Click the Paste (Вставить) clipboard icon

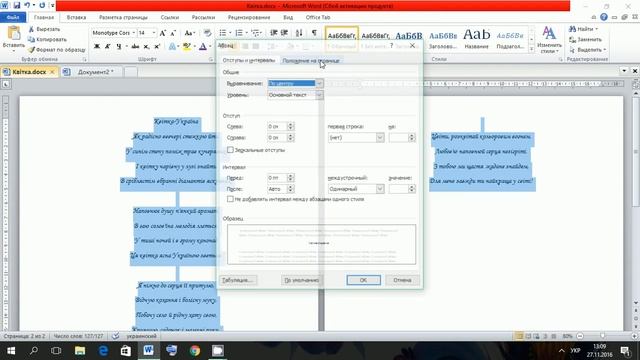coord(14,34)
